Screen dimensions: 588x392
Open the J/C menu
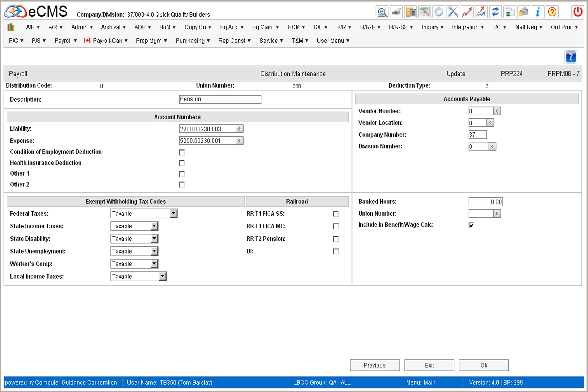[499, 27]
